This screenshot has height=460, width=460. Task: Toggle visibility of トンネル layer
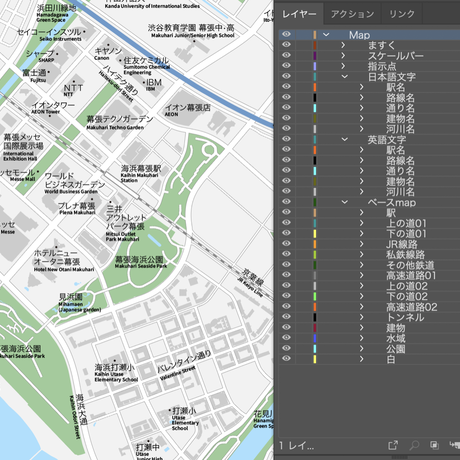tap(286, 317)
